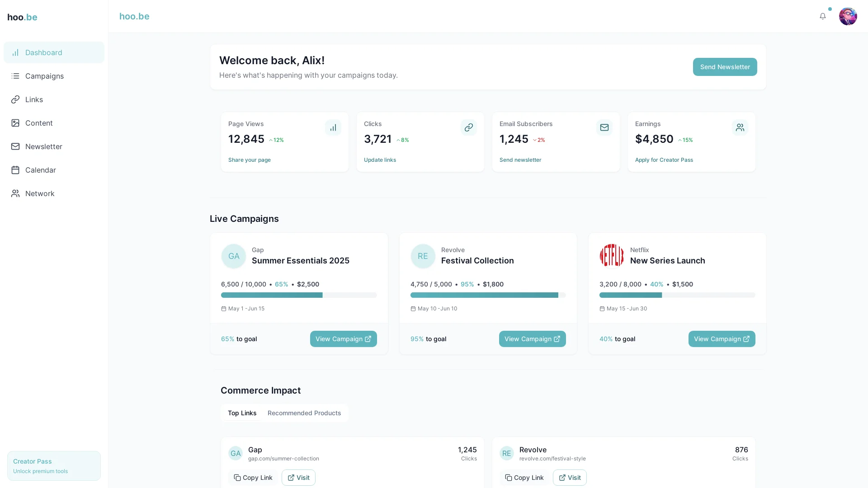Viewport: 868px width, 488px height.
Task: Copy the Gap summer-collection link
Action: click(x=253, y=478)
